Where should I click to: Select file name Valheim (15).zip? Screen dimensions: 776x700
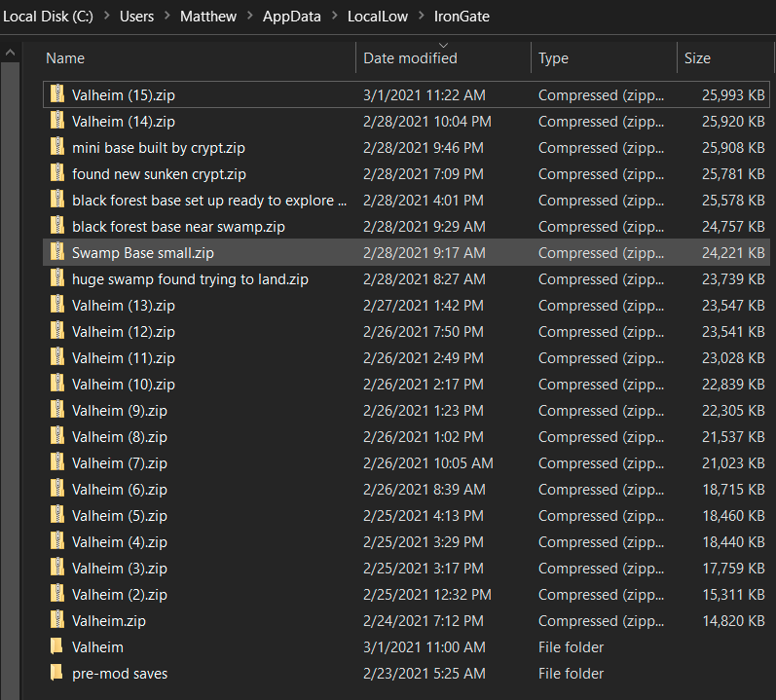click(124, 95)
